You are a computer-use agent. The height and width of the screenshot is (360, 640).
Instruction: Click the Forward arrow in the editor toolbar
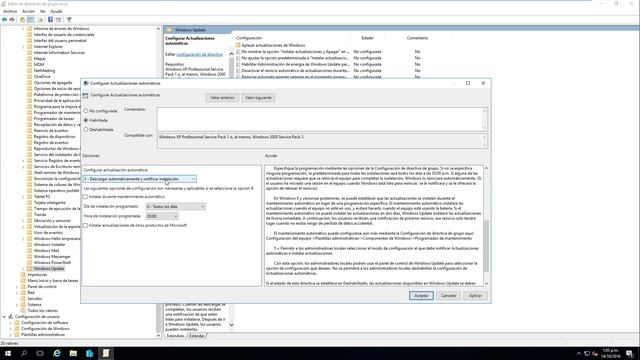12,20
